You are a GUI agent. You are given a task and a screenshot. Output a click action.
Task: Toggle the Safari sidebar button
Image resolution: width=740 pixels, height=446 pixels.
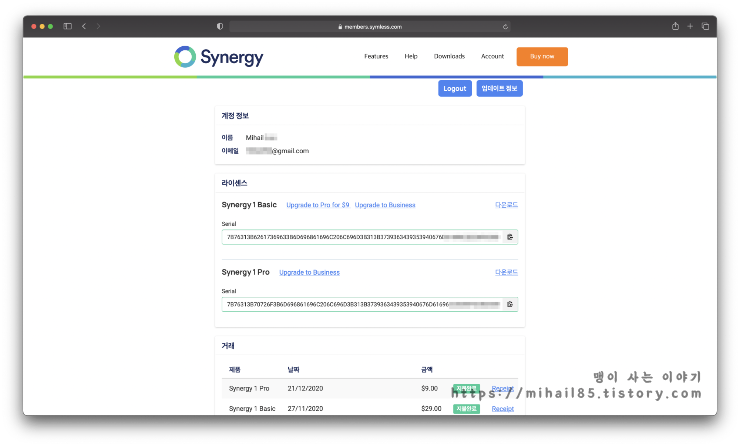[x=67, y=26]
